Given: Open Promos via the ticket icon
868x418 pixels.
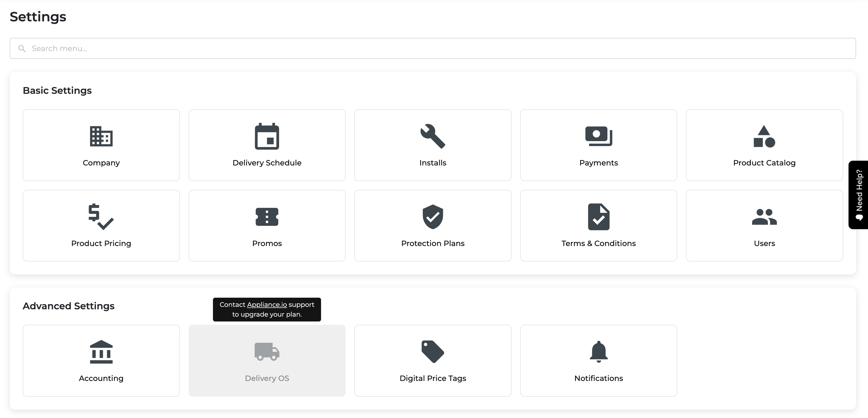Looking at the screenshot, I should (x=267, y=217).
